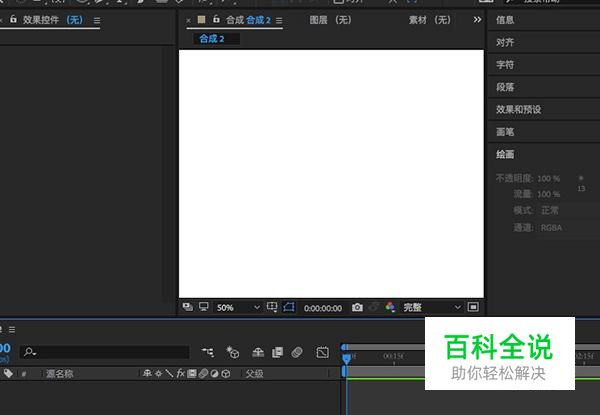
Task: Expand the hidden panels double-arrow
Action: [x=477, y=19]
